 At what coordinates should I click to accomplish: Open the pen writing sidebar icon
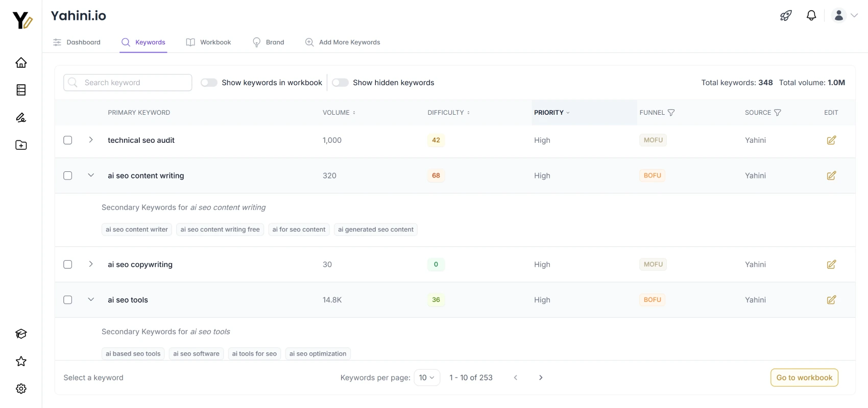[21, 118]
